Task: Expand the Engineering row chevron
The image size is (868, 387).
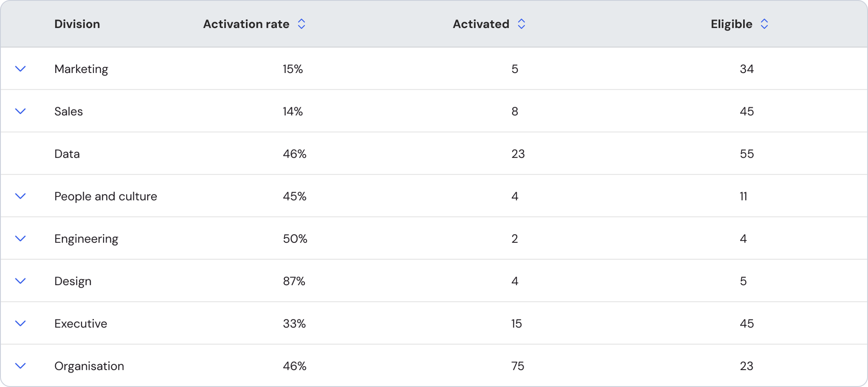Action: (20, 238)
